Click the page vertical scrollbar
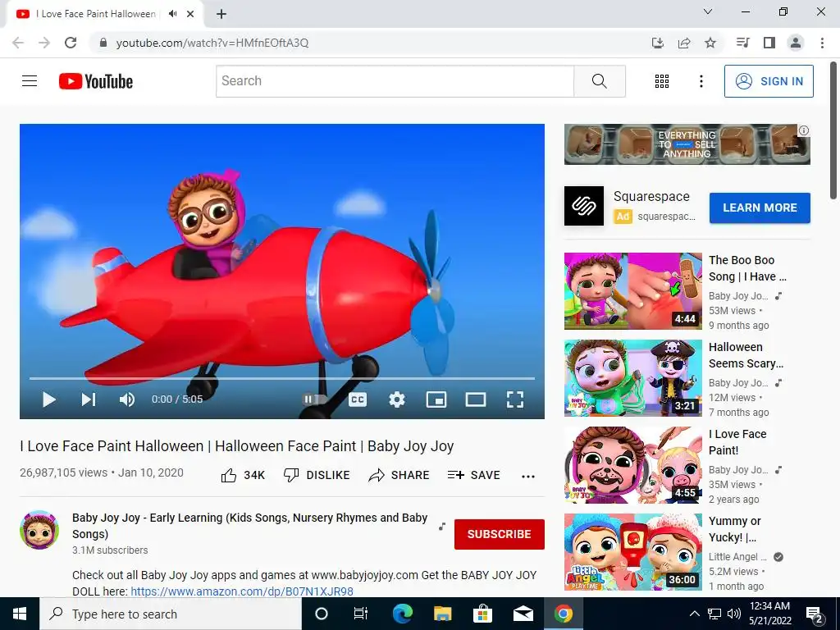 [834, 130]
